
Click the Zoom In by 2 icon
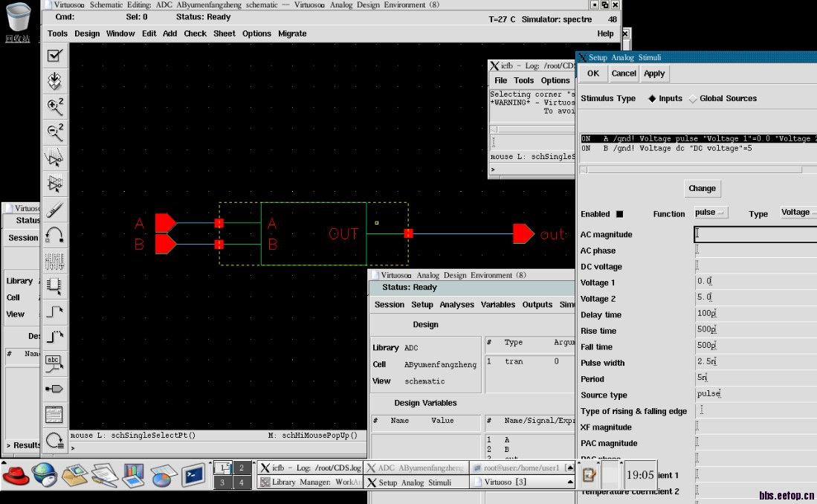55,106
